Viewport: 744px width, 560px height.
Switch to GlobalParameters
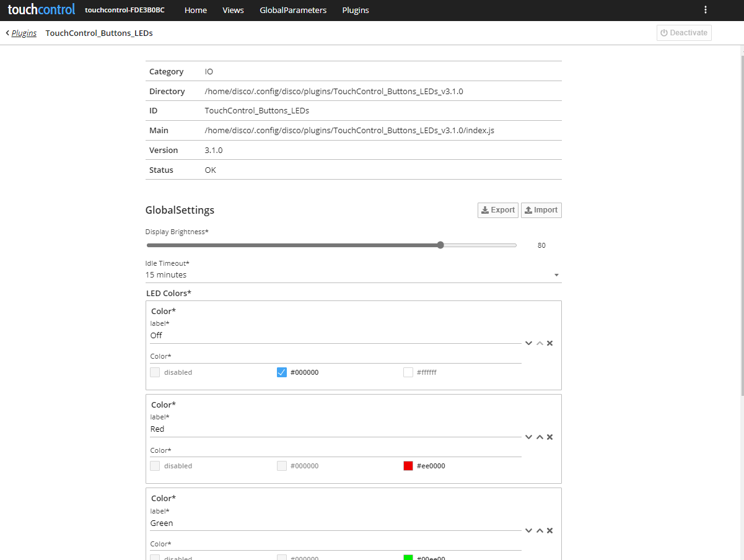pyautogui.click(x=293, y=10)
